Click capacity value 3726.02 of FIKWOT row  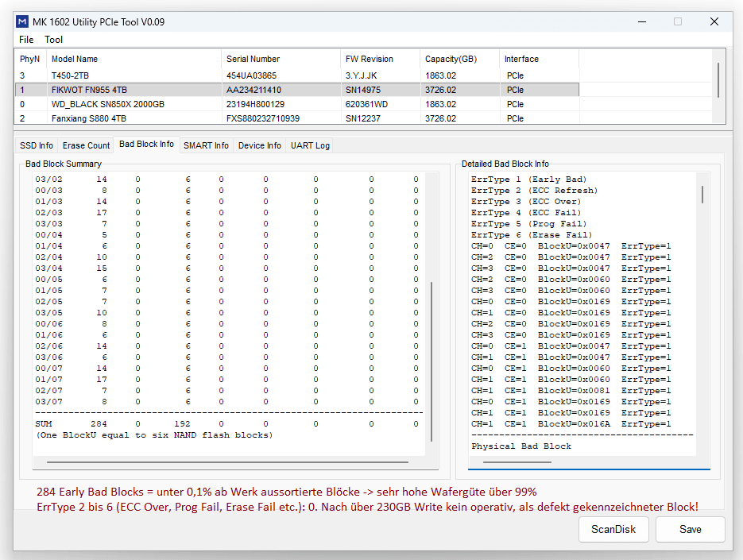(x=441, y=90)
